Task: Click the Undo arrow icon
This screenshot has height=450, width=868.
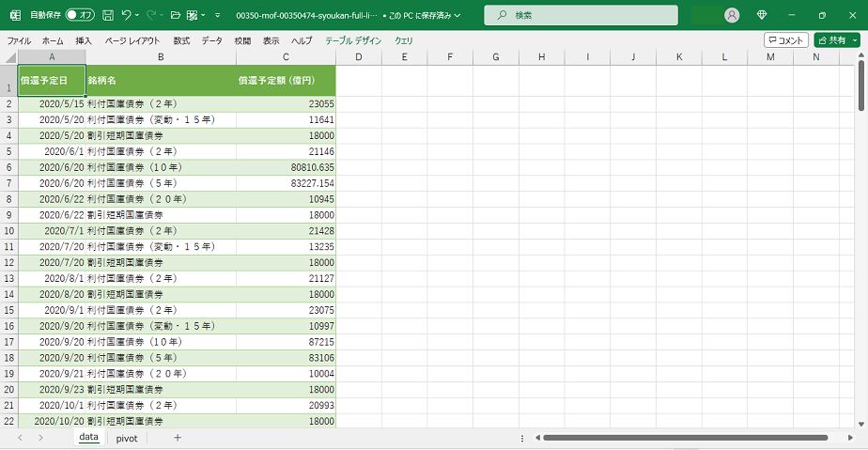Action: [x=126, y=15]
